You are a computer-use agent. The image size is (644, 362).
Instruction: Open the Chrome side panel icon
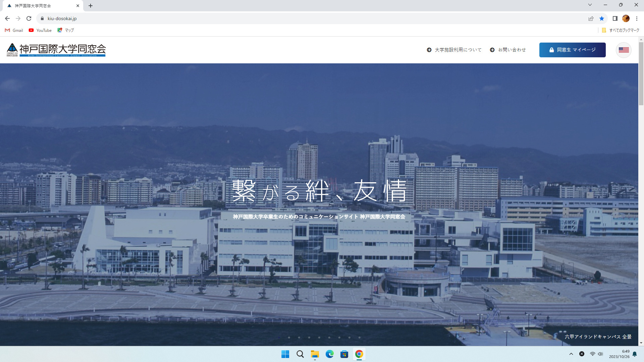tap(615, 18)
